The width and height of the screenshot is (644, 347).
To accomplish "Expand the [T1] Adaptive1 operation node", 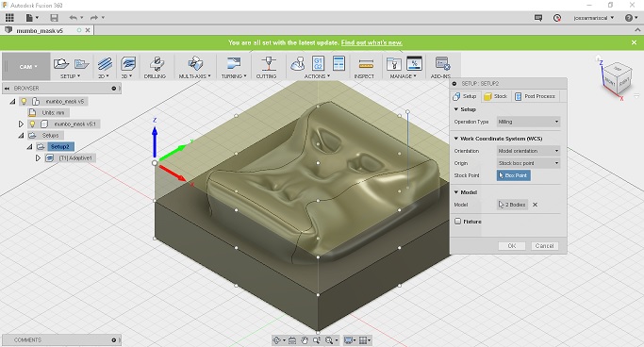I will 38,157.
